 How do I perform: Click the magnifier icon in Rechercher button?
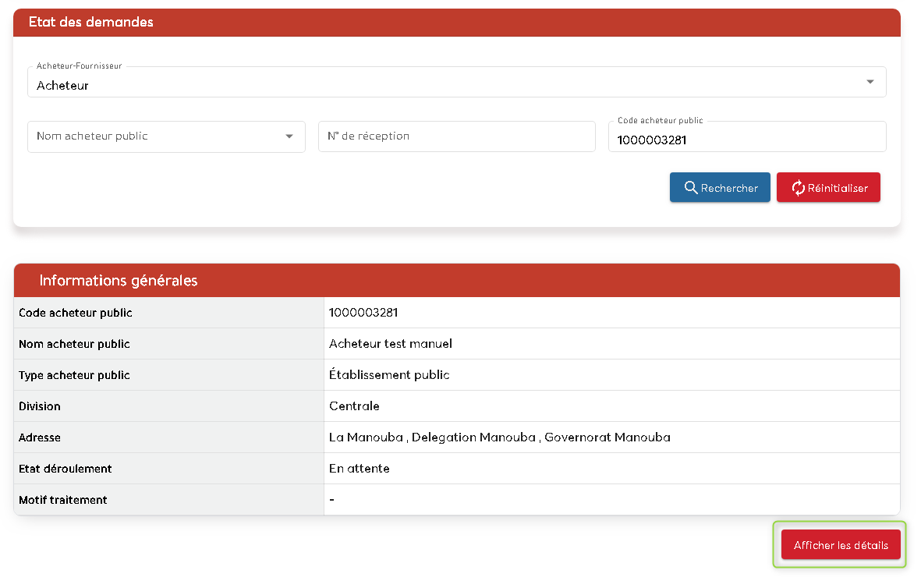point(690,188)
